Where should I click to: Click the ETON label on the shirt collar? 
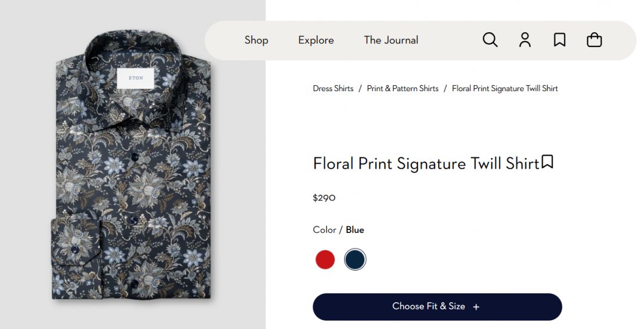coord(135,78)
